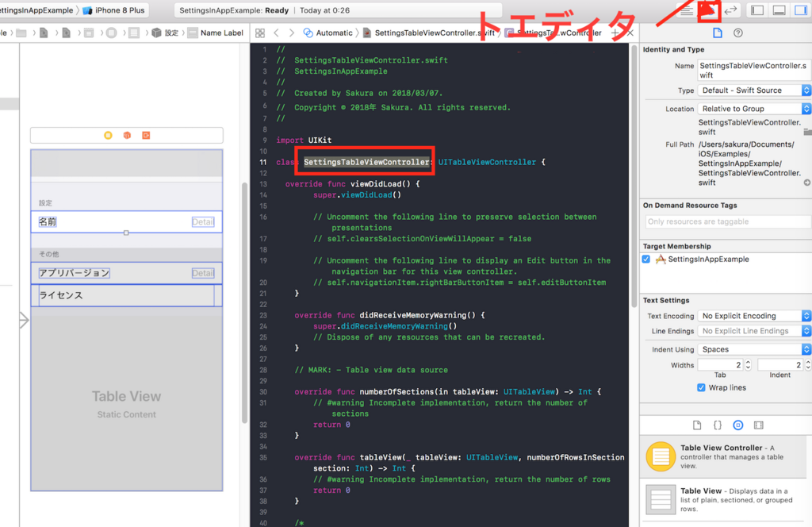Select the Exit dock icon
812x527 pixels.
pyautogui.click(x=146, y=135)
